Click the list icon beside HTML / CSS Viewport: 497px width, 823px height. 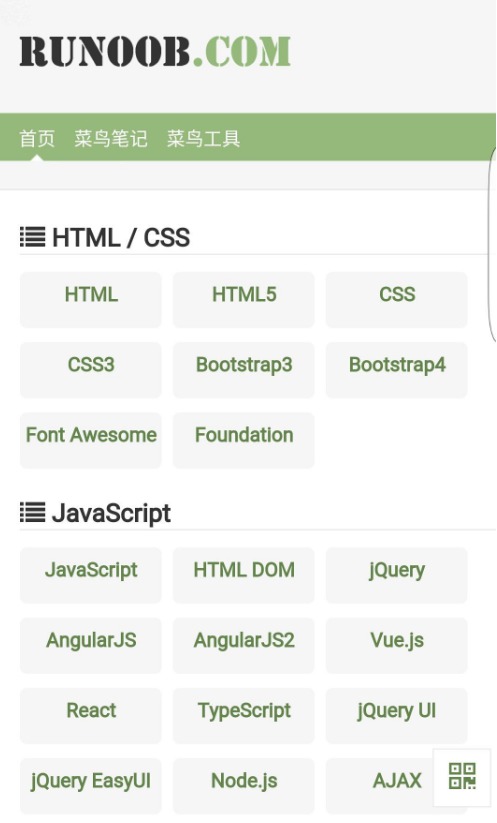pyautogui.click(x=33, y=237)
